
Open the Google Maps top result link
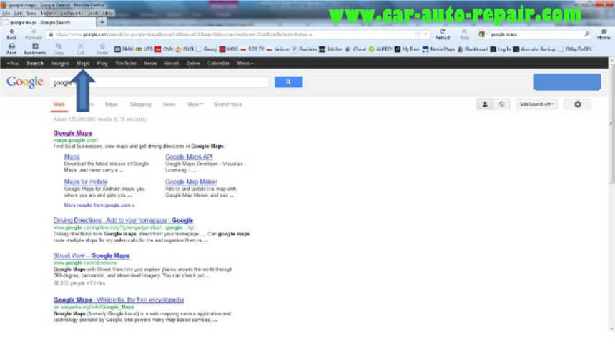pyautogui.click(x=72, y=133)
